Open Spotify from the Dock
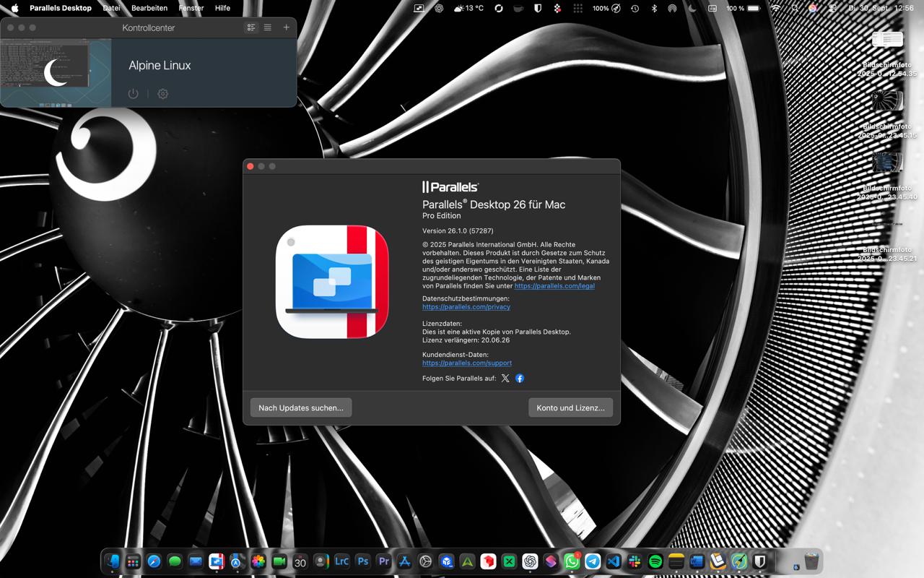Image resolution: width=924 pixels, height=578 pixels. [655, 561]
